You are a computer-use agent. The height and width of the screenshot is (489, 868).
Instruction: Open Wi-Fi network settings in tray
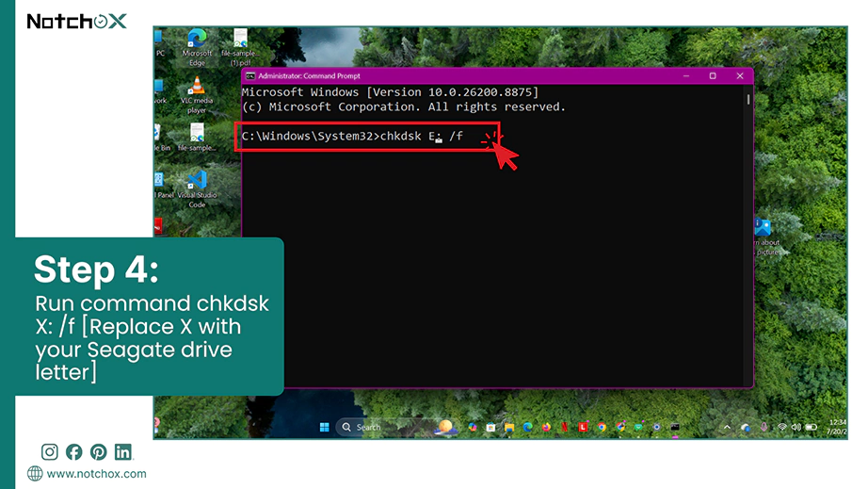pyautogui.click(x=782, y=427)
